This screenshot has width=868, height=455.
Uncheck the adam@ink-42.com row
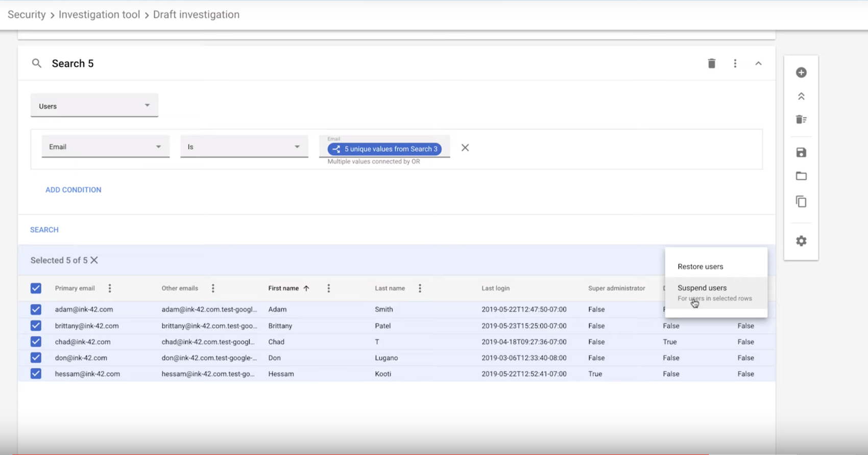pyautogui.click(x=36, y=309)
